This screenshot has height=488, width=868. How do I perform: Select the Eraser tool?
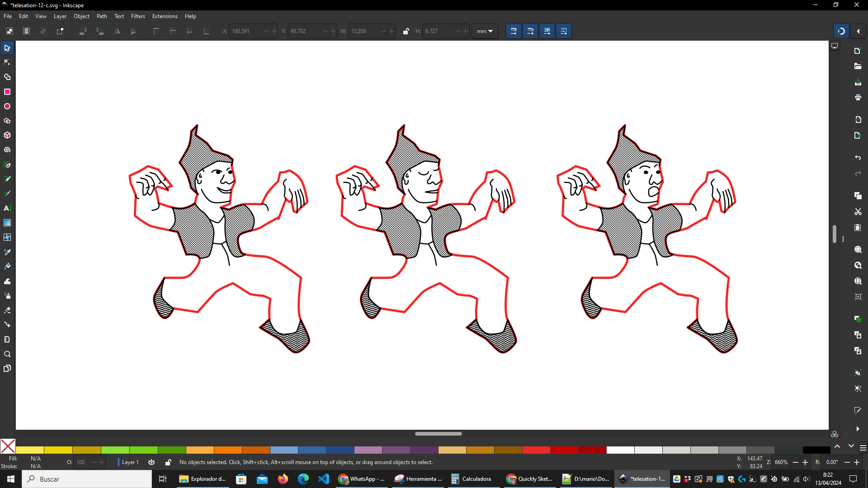pos(7,310)
